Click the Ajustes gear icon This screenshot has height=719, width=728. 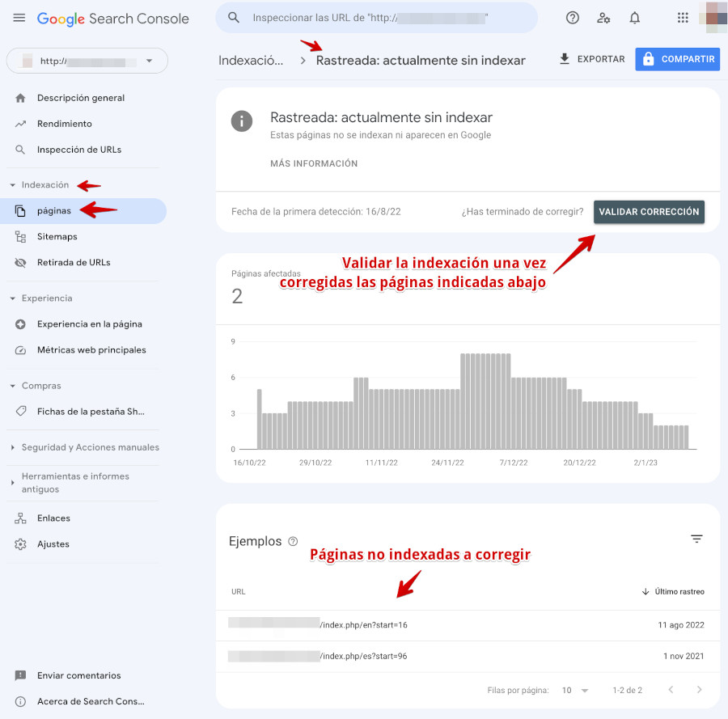click(20, 544)
